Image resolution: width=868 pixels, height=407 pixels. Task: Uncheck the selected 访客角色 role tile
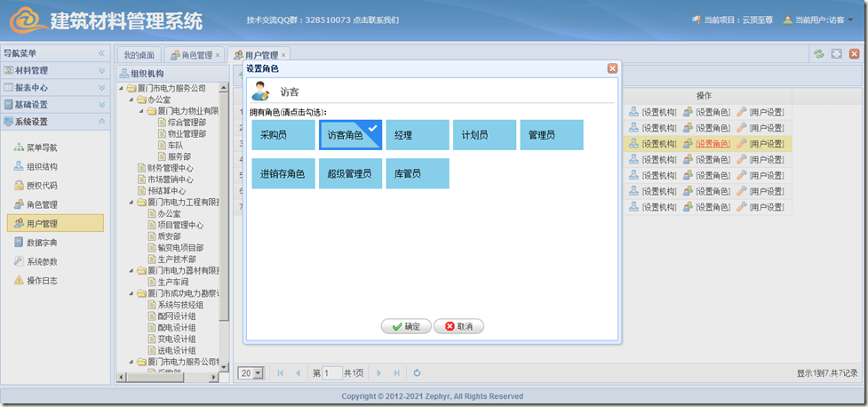349,135
